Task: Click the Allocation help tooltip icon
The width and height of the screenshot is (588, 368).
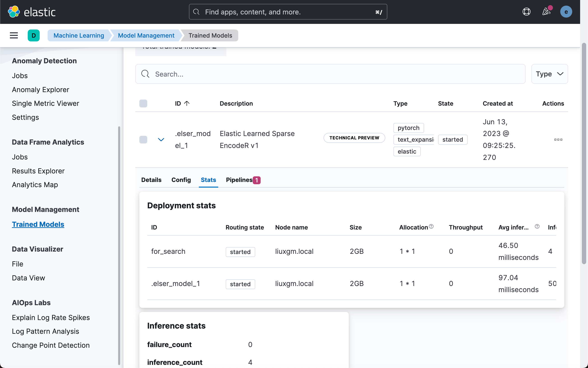Action: coord(431,227)
